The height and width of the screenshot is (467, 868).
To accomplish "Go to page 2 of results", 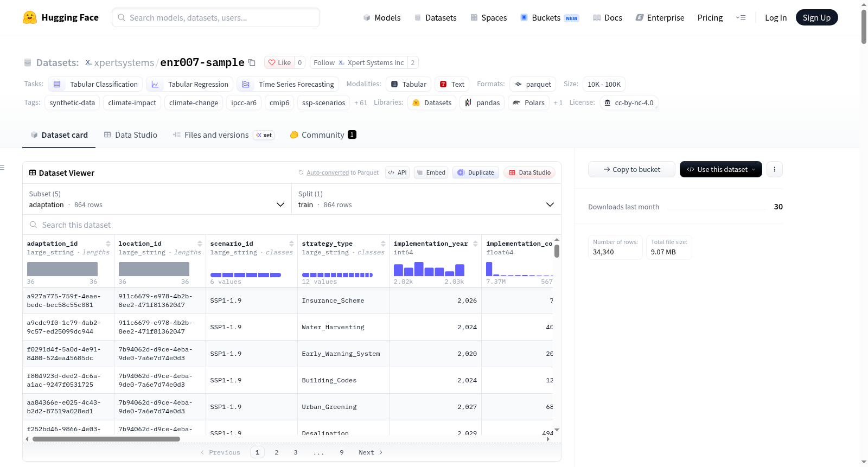I will pyautogui.click(x=277, y=452).
